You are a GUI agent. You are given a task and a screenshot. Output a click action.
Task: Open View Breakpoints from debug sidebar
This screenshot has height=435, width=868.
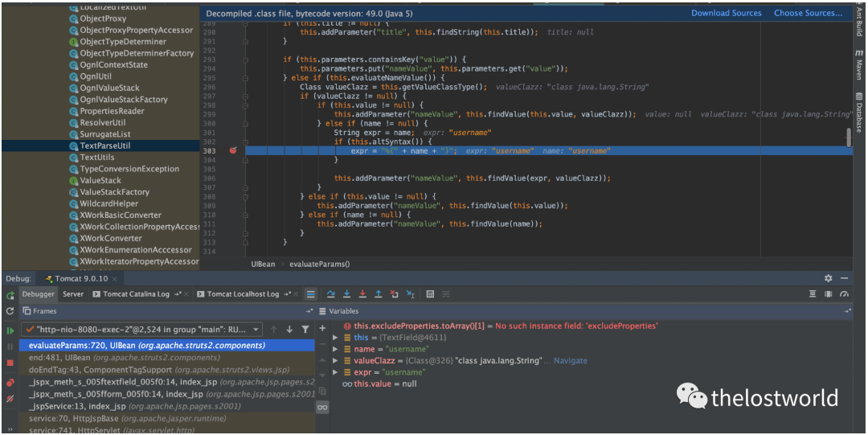(x=10, y=383)
